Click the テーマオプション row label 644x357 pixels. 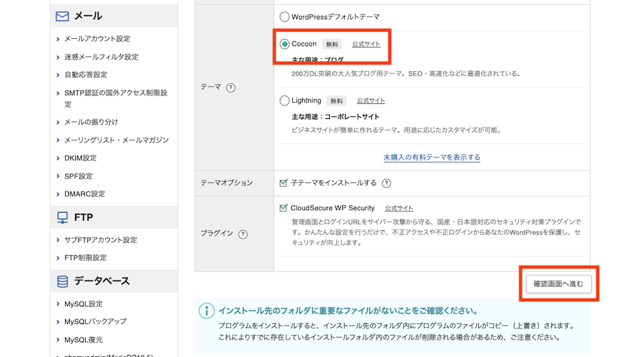(226, 183)
